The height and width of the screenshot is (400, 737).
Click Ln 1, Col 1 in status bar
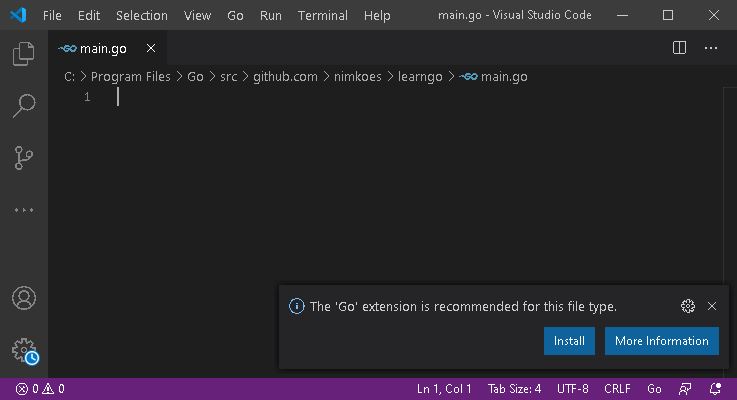[444, 389]
